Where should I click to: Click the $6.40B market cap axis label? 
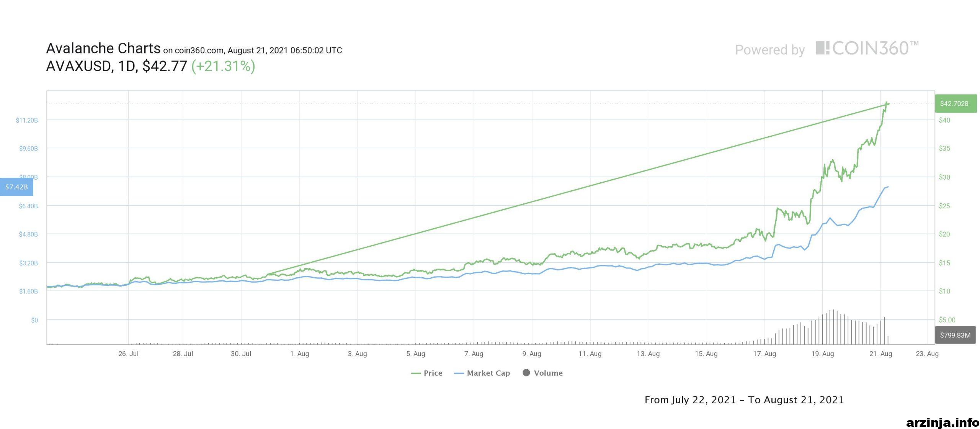(29, 206)
